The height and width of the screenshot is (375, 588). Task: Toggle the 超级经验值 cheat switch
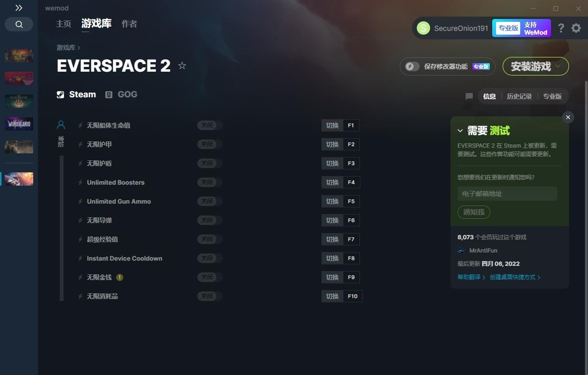pyautogui.click(x=210, y=239)
